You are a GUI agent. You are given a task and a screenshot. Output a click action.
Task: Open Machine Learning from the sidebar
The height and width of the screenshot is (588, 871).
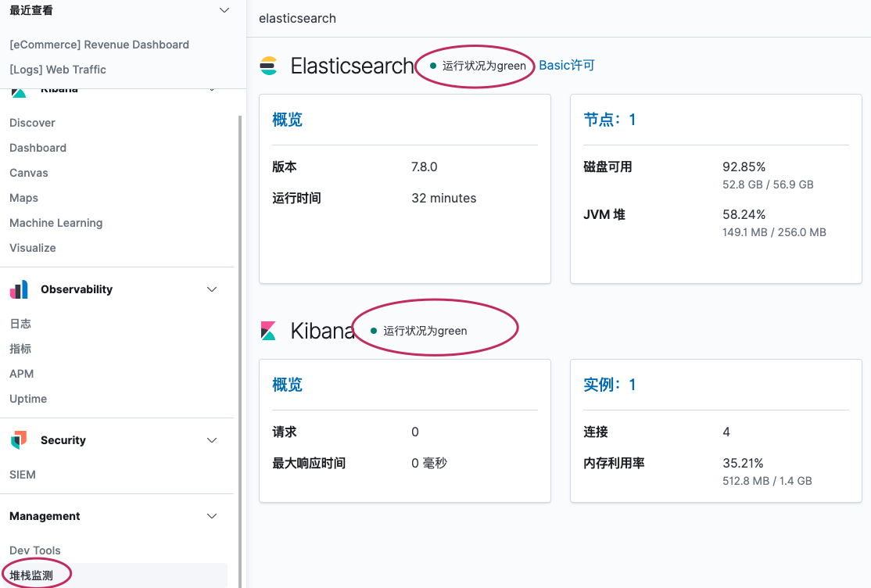(56, 223)
